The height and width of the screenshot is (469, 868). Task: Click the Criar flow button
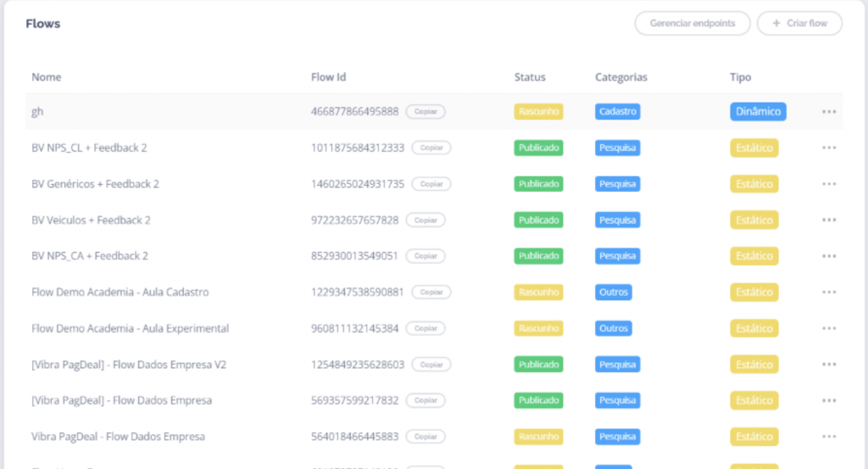(799, 24)
